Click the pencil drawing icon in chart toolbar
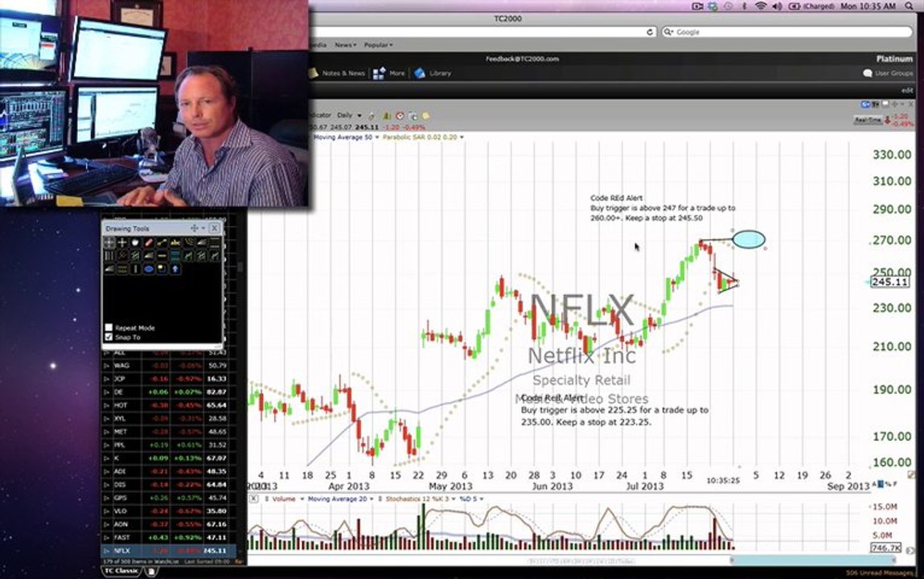The width and height of the screenshot is (924, 579). tap(372, 116)
